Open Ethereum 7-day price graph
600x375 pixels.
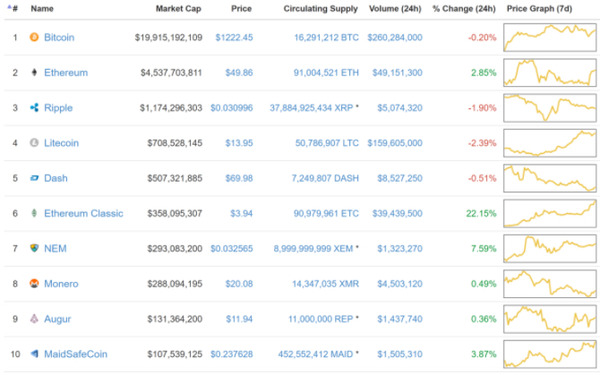(x=550, y=72)
